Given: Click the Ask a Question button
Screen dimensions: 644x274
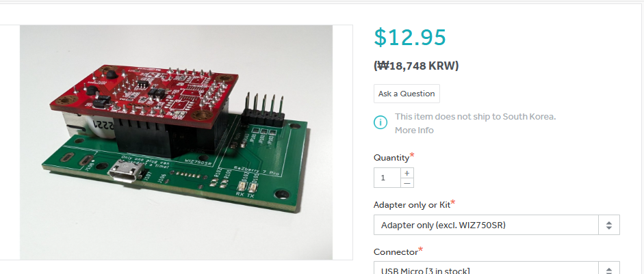Looking at the screenshot, I should [x=407, y=94].
